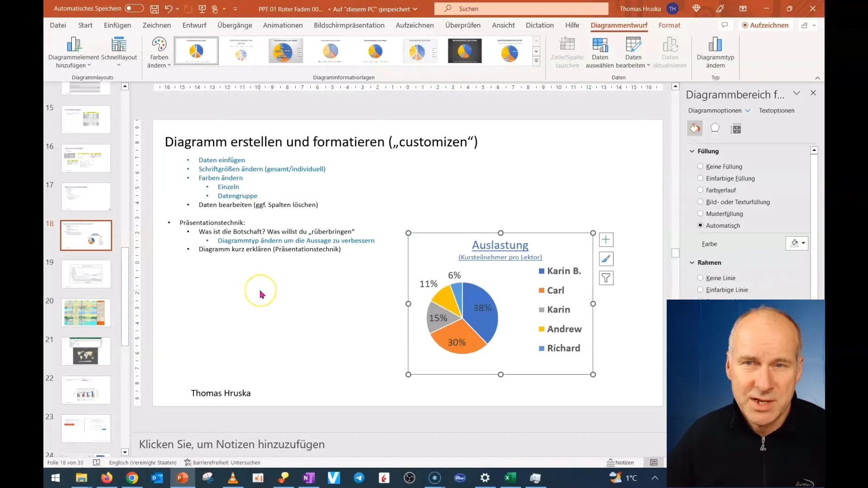Click slide 19 thumbnail in panel
The height and width of the screenshot is (488, 868).
[85, 273]
